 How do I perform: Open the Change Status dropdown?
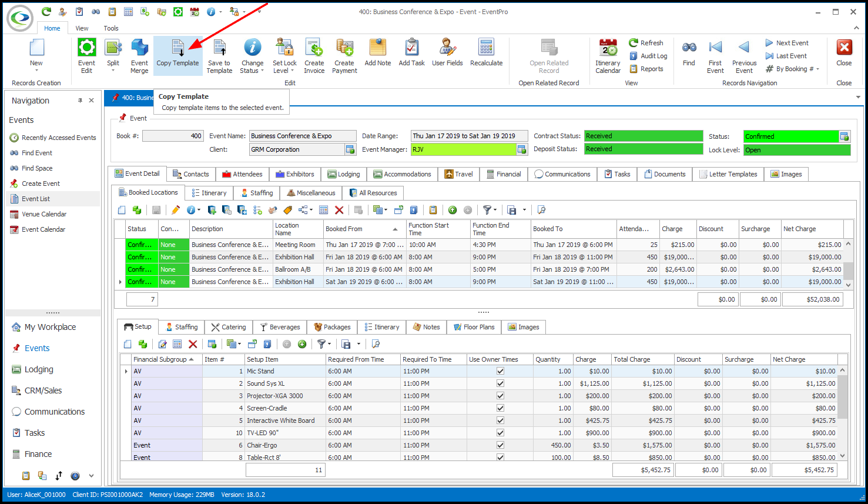click(x=262, y=71)
